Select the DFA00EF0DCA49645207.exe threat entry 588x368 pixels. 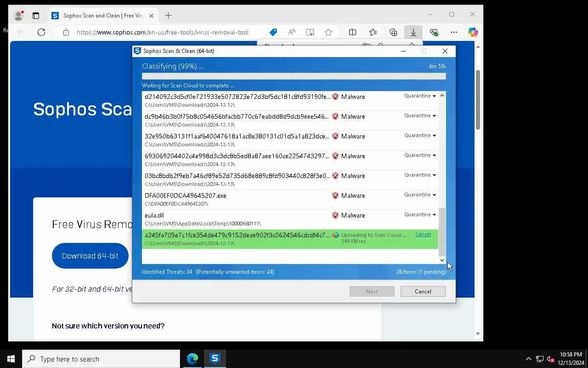tap(290, 200)
